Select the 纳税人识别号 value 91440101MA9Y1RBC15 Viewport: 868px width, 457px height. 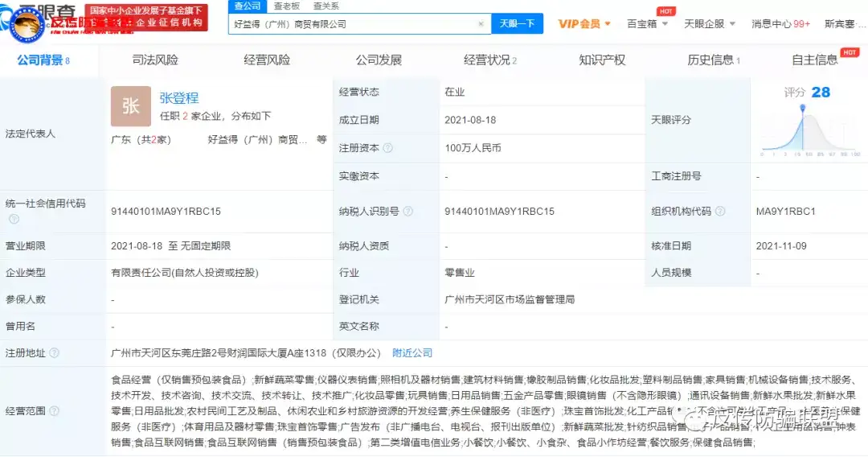499,211
